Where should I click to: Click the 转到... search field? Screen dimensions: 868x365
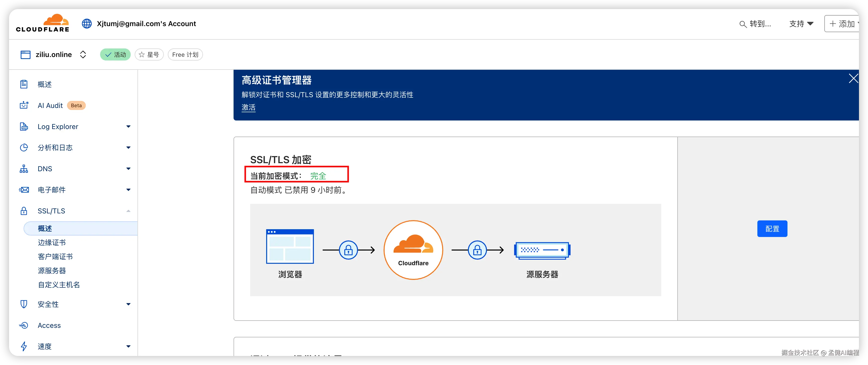pyautogui.click(x=755, y=24)
